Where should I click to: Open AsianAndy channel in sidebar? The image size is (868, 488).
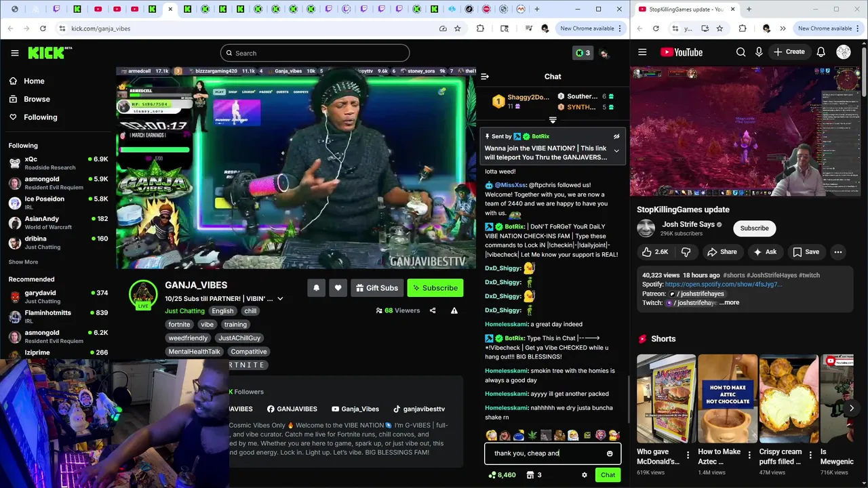(x=58, y=222)
